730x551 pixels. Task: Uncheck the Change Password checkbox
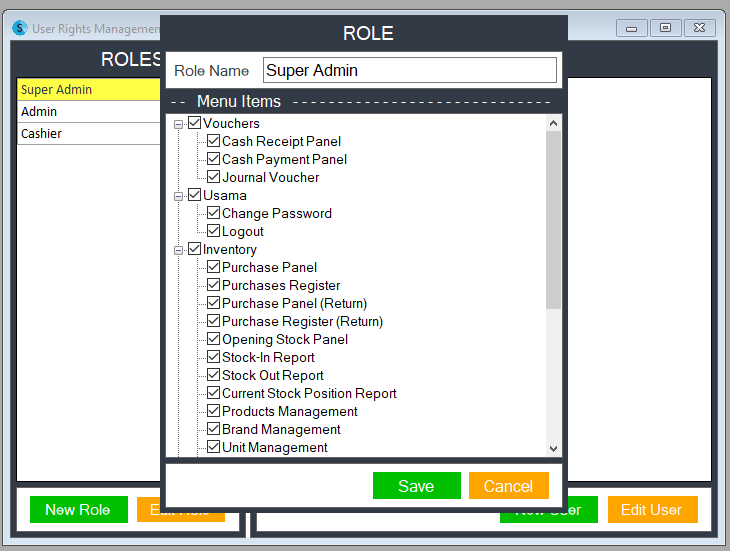click(x=213, y=213)
